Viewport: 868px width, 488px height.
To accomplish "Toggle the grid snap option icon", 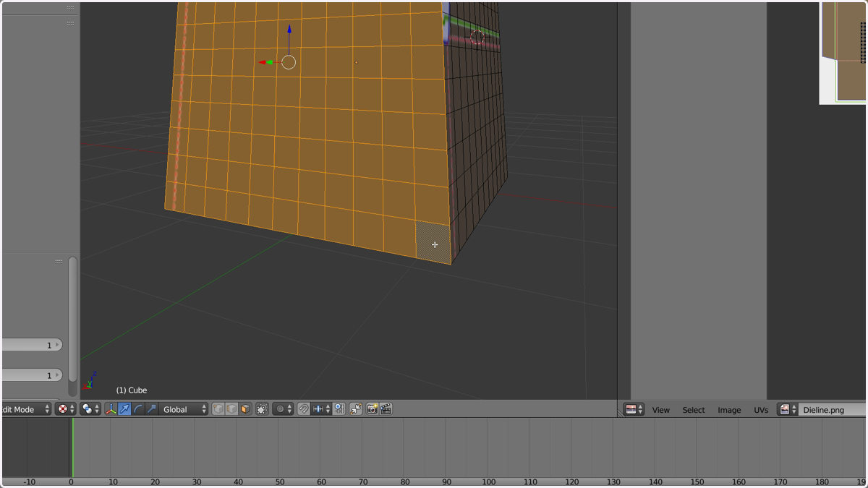I will coord(339,409).
